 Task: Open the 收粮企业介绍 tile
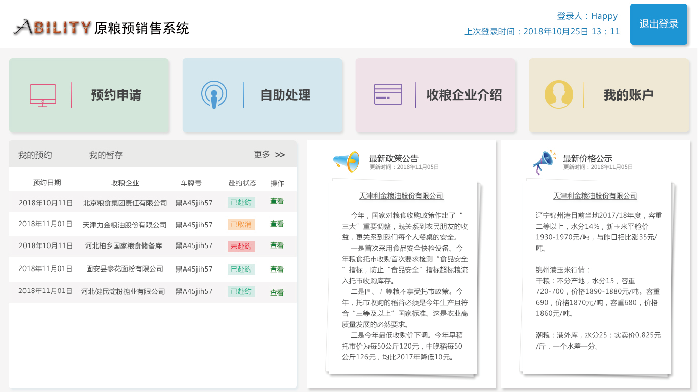(436, 95)
